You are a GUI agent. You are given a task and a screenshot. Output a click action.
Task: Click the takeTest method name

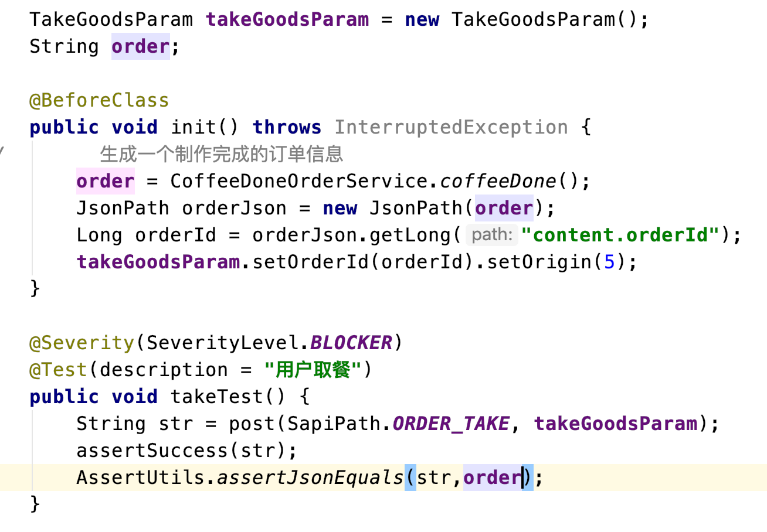(216, 397)
